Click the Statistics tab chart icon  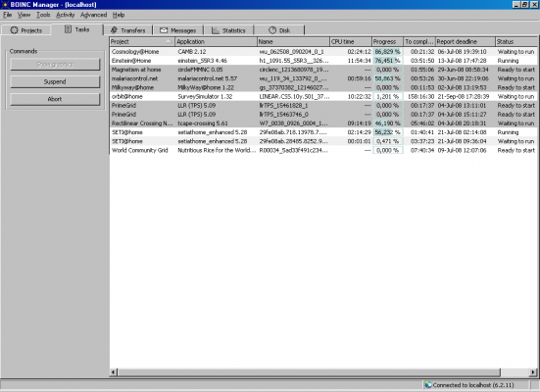pos(216,30)
